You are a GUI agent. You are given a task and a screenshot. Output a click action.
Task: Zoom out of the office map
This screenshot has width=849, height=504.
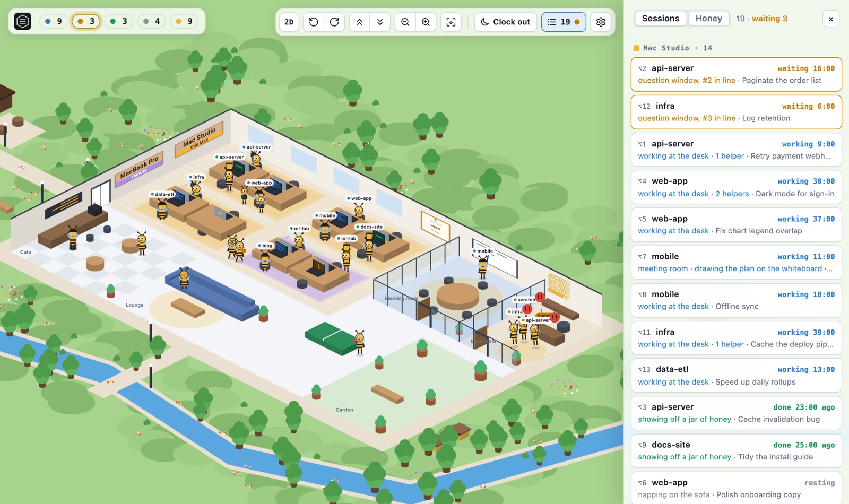[x=405, y=22]
